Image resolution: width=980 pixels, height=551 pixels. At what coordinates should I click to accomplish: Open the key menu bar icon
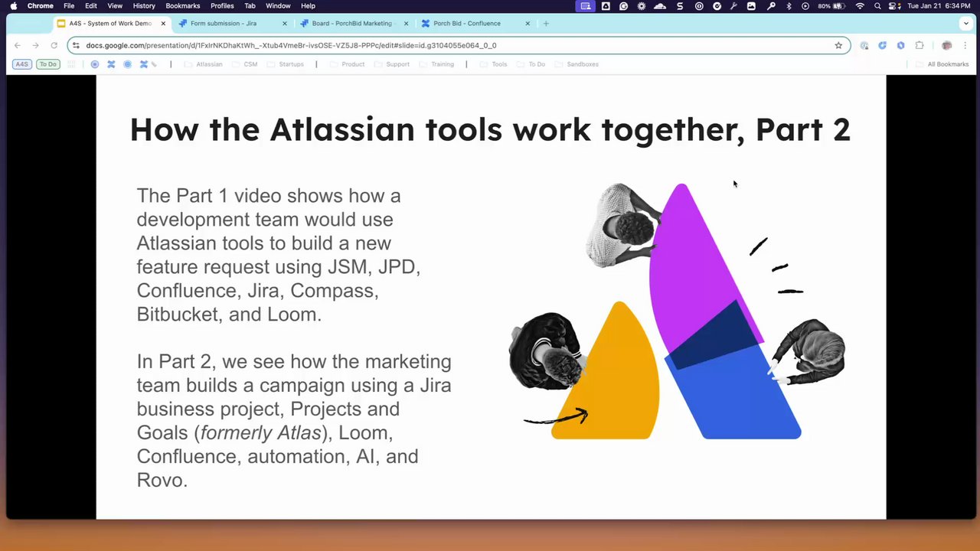771,6
